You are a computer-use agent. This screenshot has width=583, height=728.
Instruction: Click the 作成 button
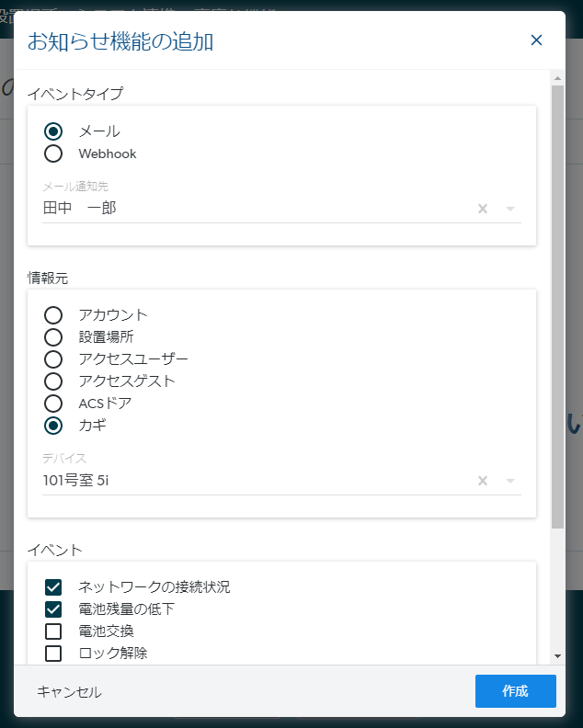(x=515, y=691)
